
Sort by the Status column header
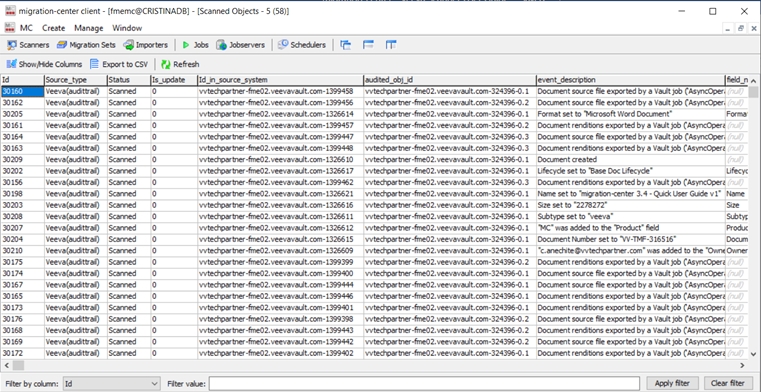129,80
